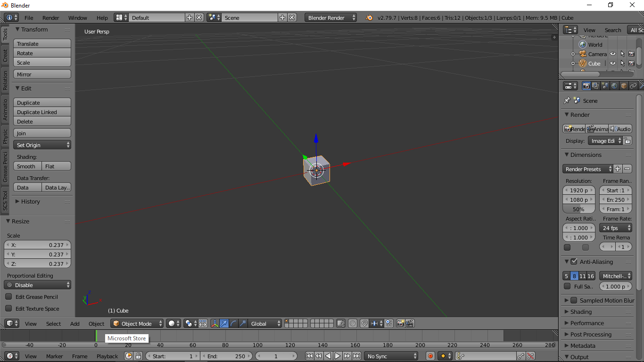
Task: Click the Smooth shading button
Action: click(x=28, y=166)
